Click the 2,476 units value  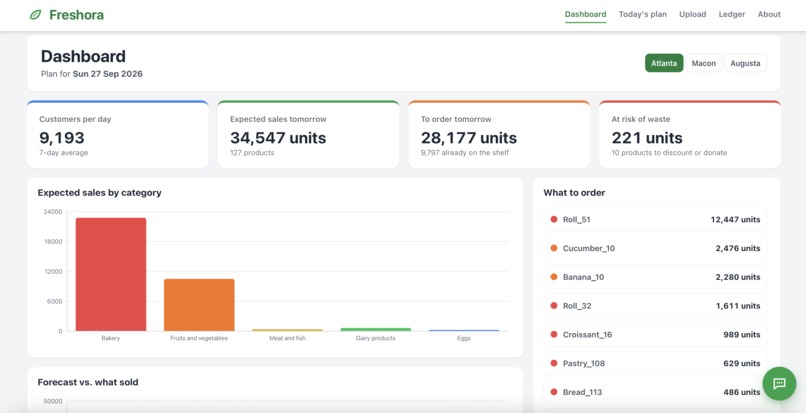[x=738, y=248]
